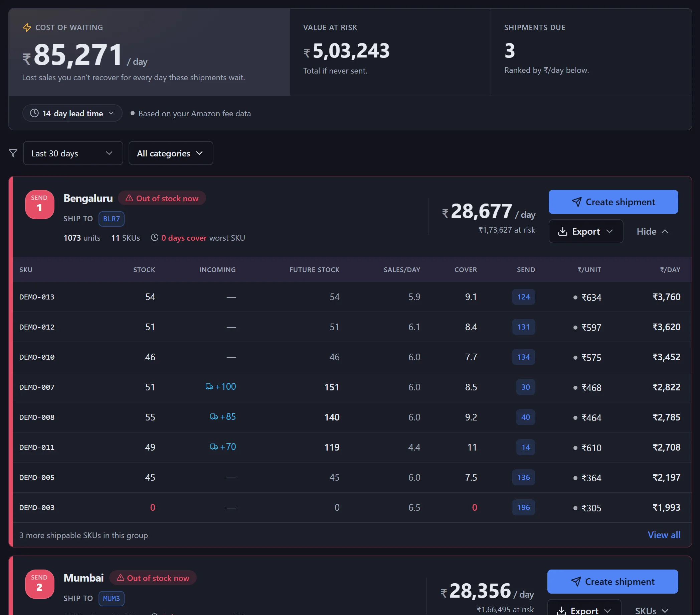This screenshot has height=615, width=700.
Task: Click the truck icon next to +100 incoming
Action: 209,387
